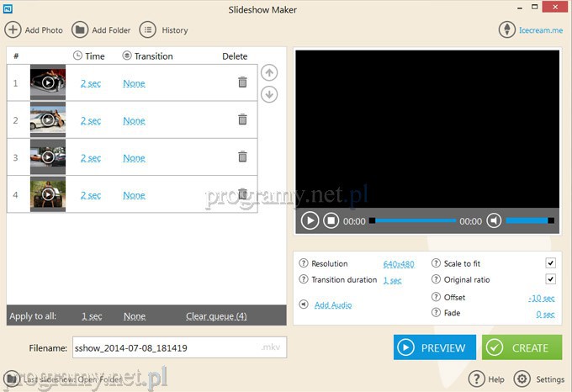Mute the preview with speaker icon
The width and height of the screenshot is (572, 392).
point(495,221)
